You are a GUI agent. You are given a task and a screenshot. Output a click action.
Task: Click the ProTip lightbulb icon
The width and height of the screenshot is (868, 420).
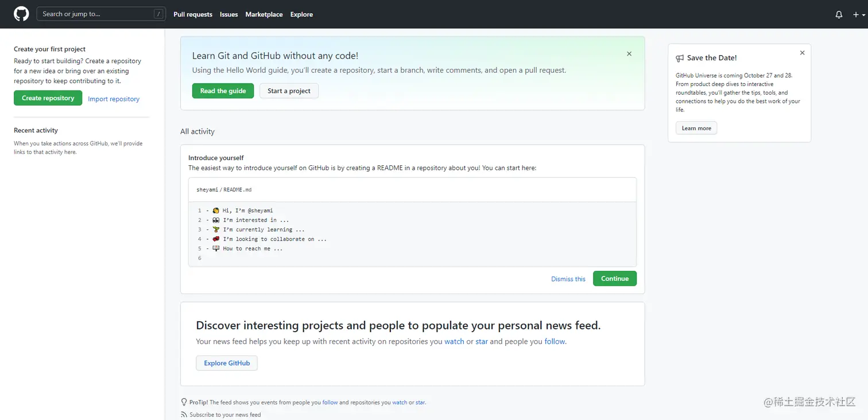coord(184,402)
